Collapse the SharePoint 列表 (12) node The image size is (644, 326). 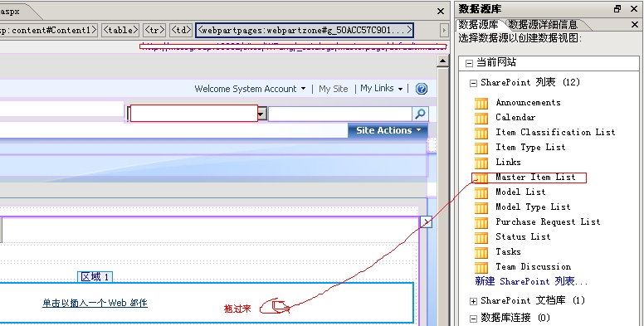(473, 83)
